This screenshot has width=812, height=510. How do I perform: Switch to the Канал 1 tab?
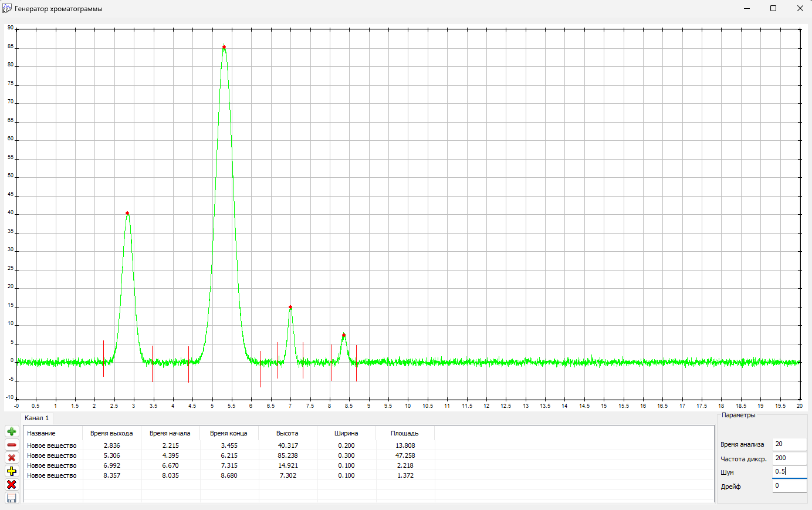(x=37, y=418)
